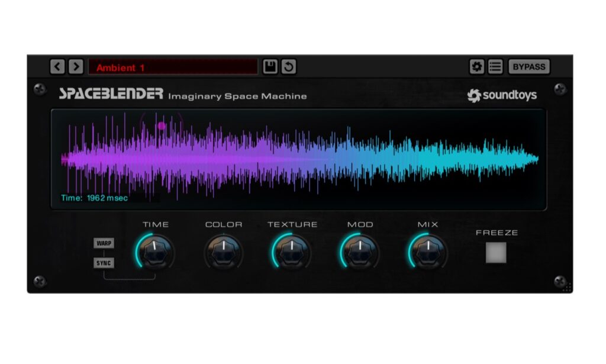
Task: Open settings with the gear icon
Action: pos(476,66)
